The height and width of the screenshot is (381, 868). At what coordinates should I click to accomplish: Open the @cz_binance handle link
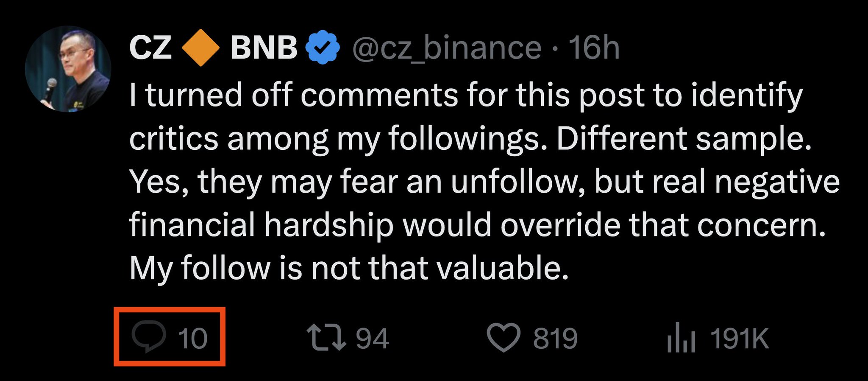(x=446, y=48)
